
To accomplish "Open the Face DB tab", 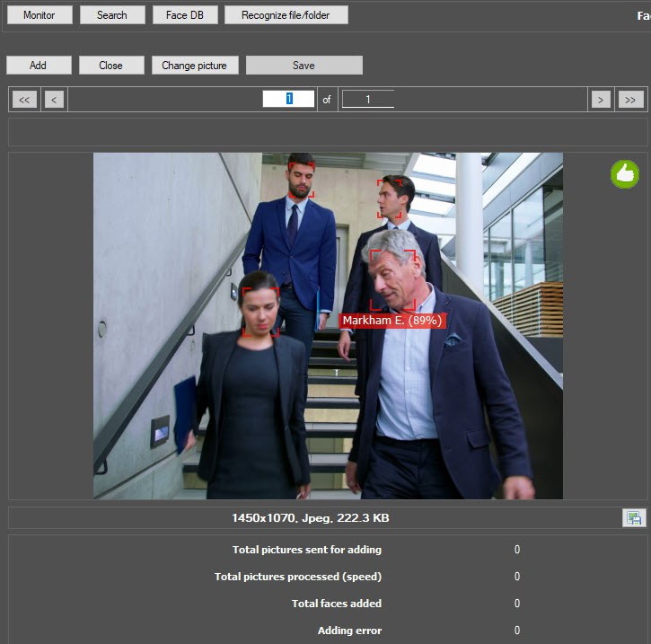I will (185, 15).
